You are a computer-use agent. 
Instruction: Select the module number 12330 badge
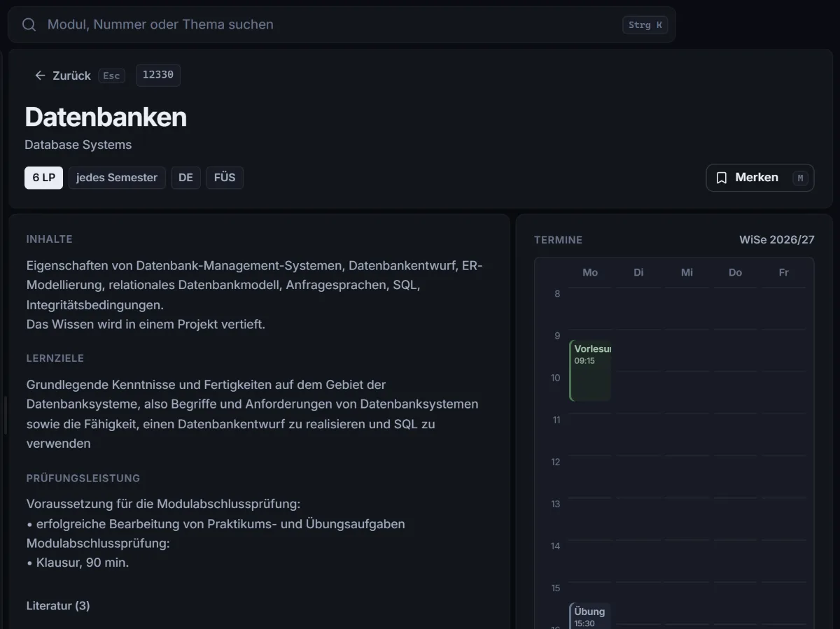pyautogui.click(x=158, y=75)
